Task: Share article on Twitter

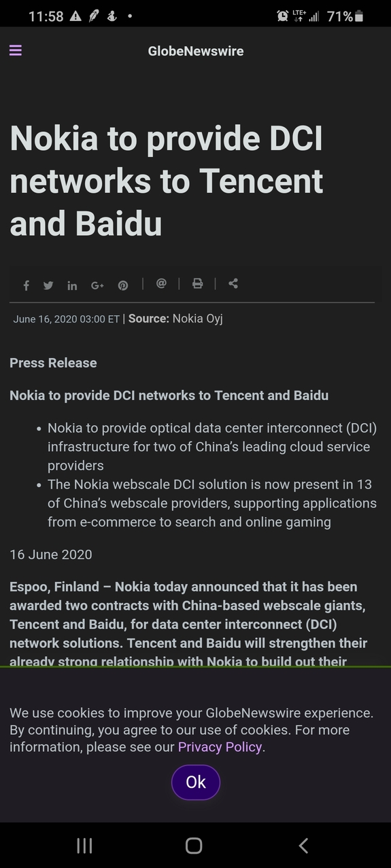Action: (48, 285)
